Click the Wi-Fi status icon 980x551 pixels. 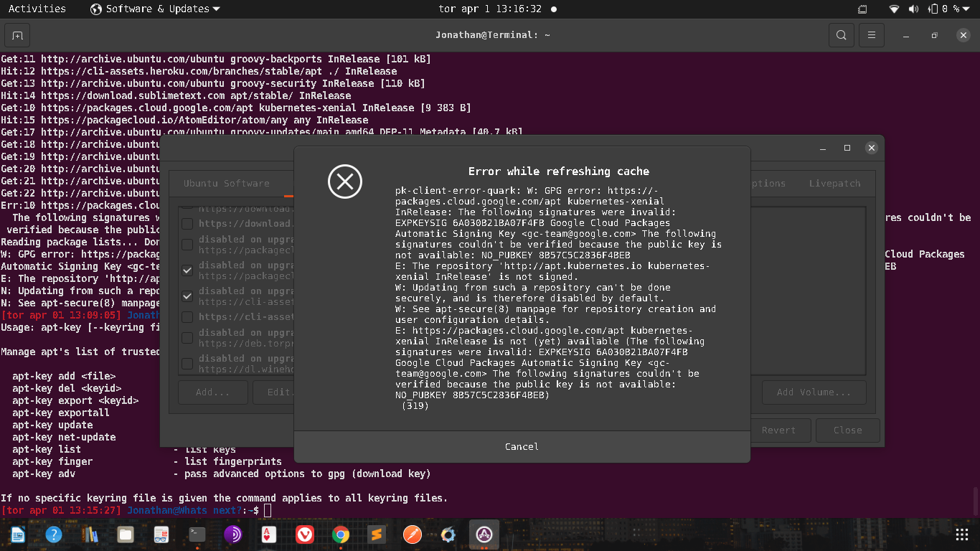894,9
